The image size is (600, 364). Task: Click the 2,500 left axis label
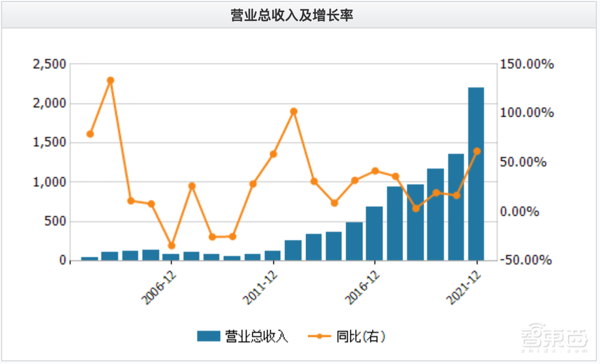tap(49, 65)
